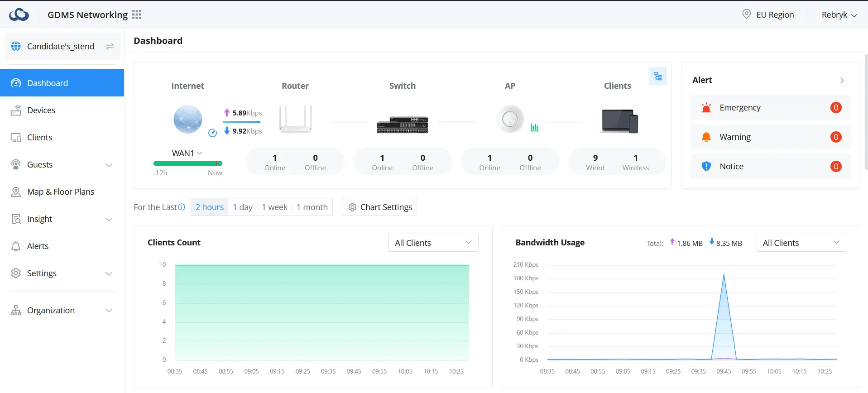The height and width of the screenshot is (393, 868).
Task: Open the GDMS app grid launcher
Action: [137, 15]
